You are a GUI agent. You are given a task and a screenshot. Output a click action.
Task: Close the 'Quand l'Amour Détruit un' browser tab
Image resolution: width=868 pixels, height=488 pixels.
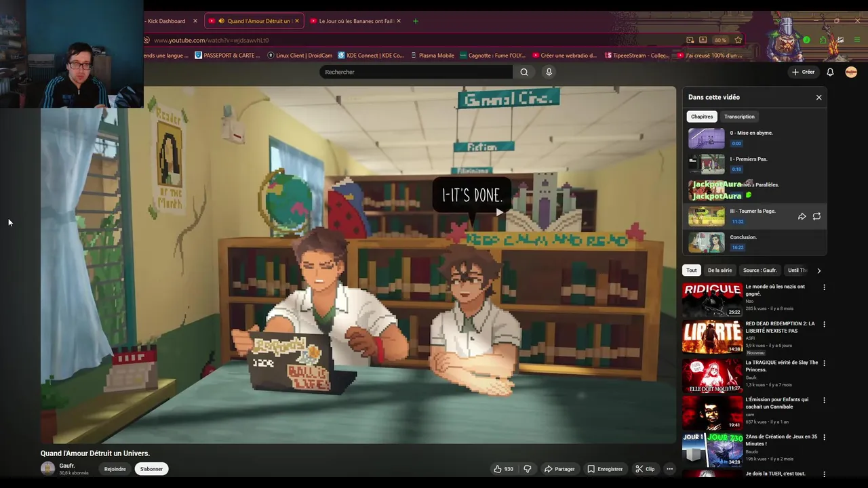click(296, 21)
